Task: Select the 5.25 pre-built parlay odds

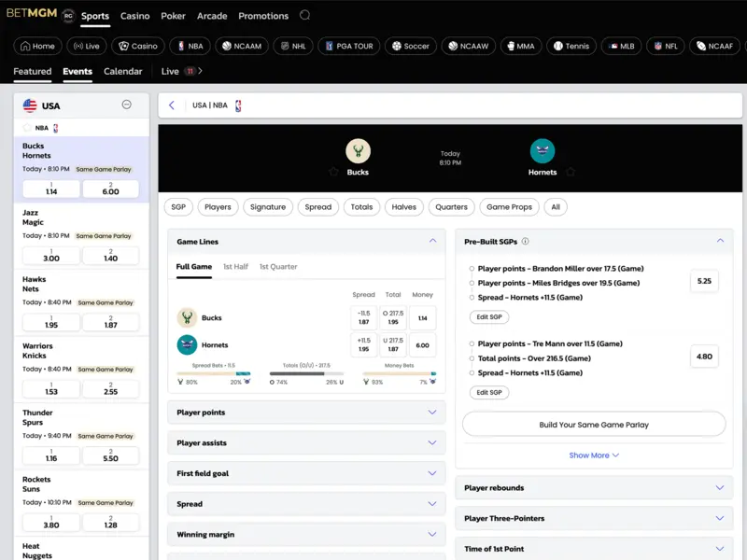Action: pos(704,281)
